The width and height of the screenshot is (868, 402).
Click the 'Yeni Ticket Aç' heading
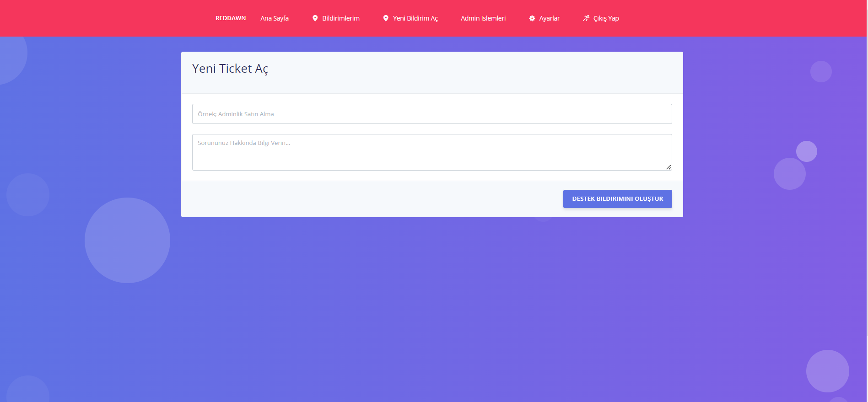tap(230, 69)
